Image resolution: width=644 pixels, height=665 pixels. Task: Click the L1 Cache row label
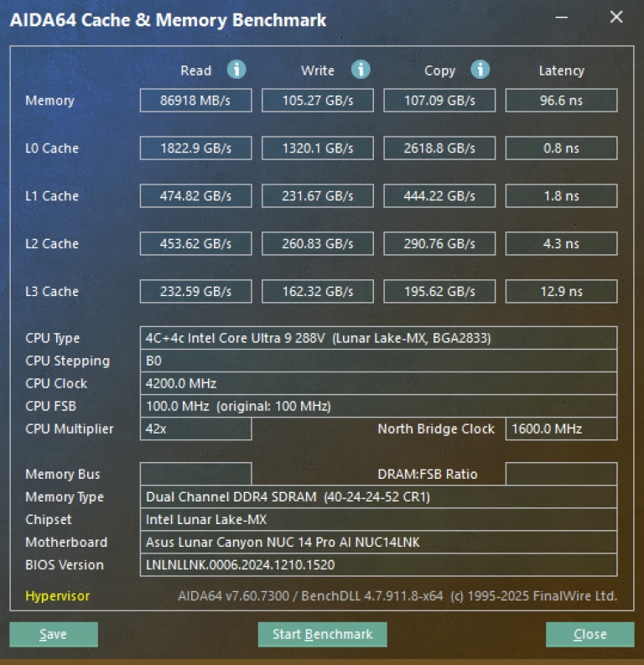[52, 196]
